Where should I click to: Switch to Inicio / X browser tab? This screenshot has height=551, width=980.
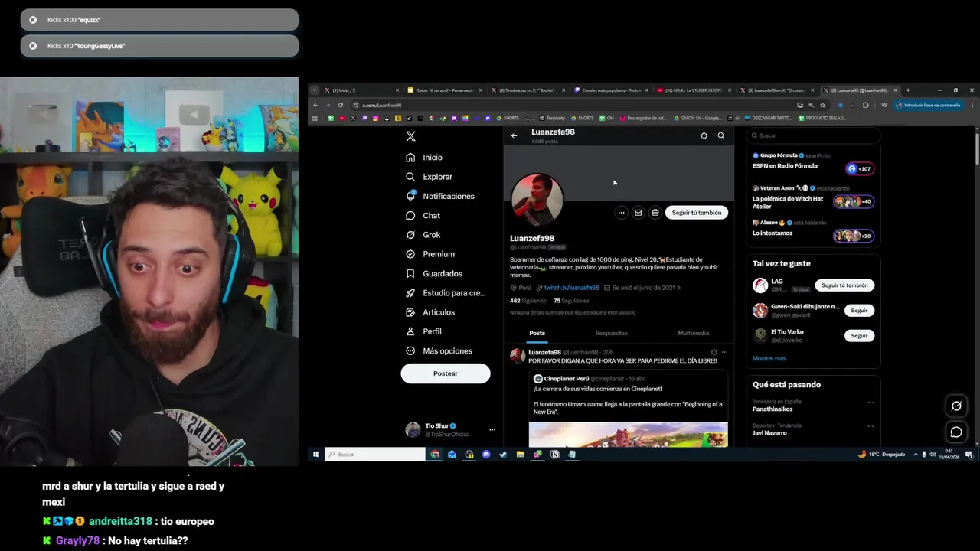pos(361,90)
